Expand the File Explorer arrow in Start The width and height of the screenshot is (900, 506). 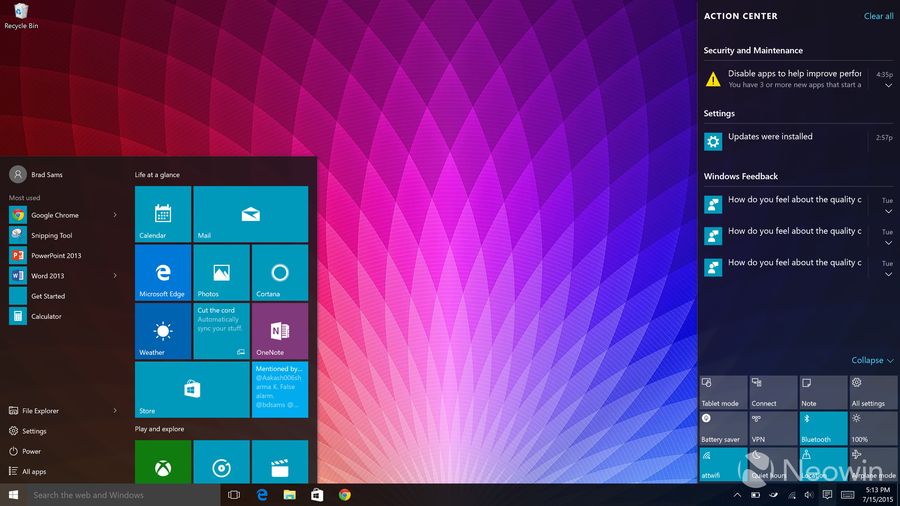coord(115,411)
